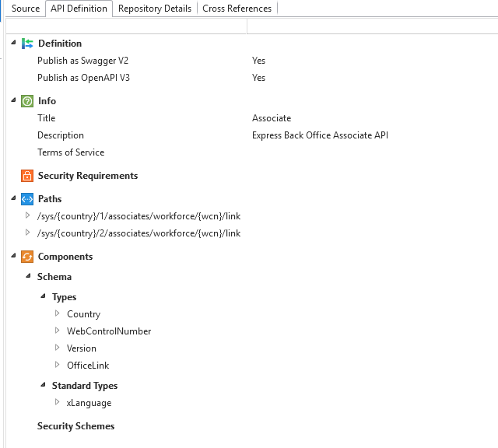Edit the Description field value

(320, 135)
